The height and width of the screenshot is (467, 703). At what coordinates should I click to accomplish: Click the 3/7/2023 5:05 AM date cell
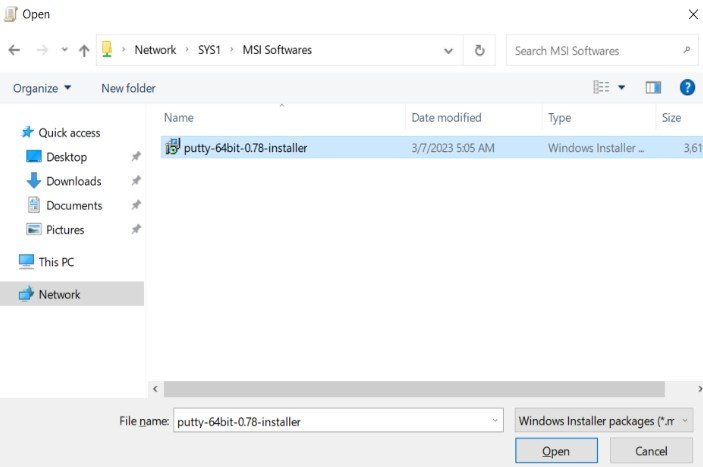(453, 148)
